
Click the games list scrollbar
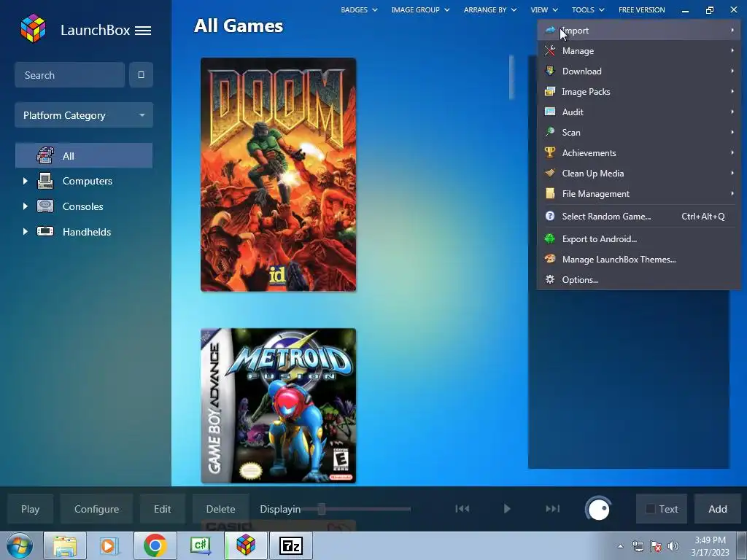511,77
